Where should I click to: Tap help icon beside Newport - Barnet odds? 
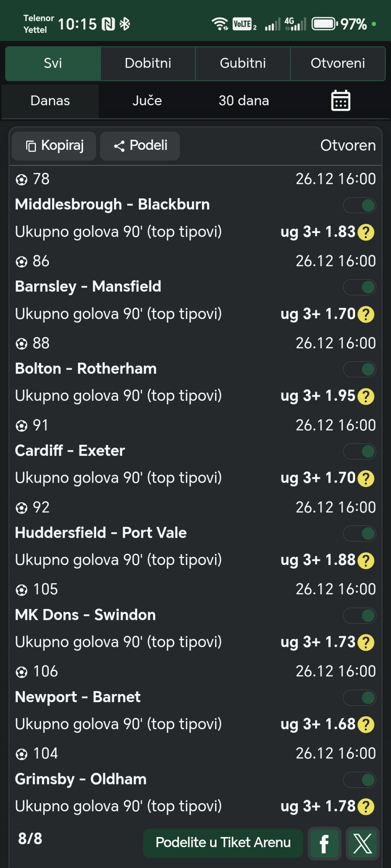point(366,725)
